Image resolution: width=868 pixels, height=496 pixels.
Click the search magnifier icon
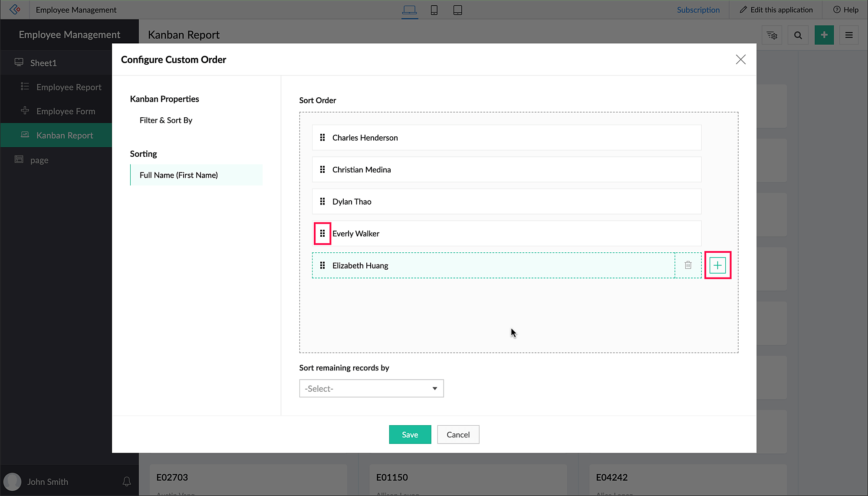(798, 35)
